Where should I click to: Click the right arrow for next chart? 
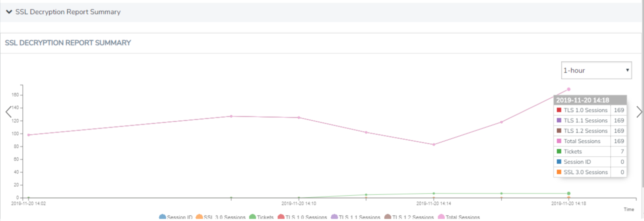(639, 112)
